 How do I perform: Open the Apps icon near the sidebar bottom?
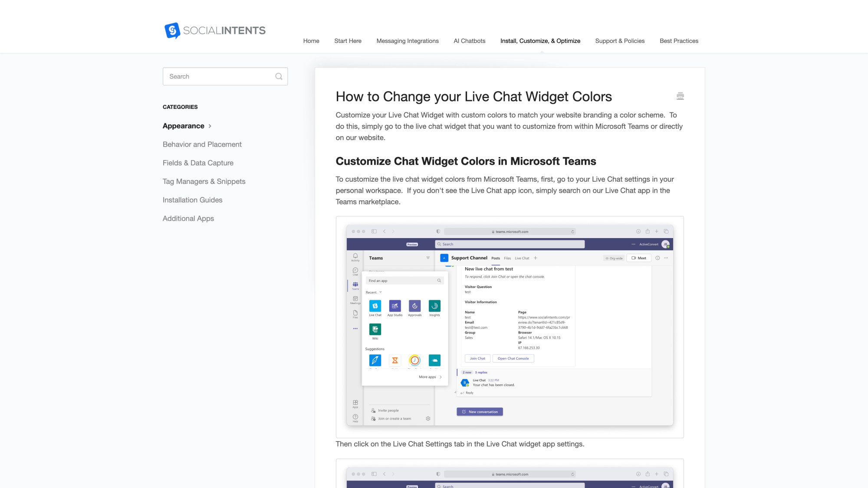[355, 403]
